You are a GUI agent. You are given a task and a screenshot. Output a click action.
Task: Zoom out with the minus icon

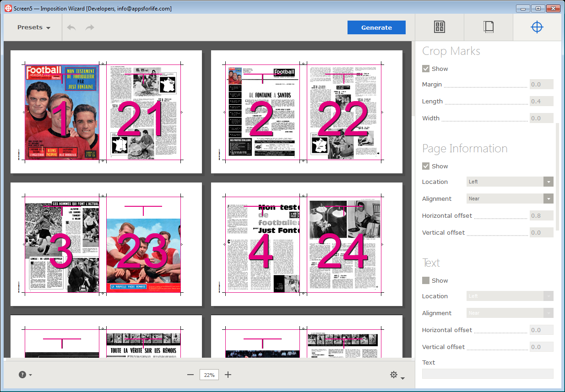coord(190,375)
